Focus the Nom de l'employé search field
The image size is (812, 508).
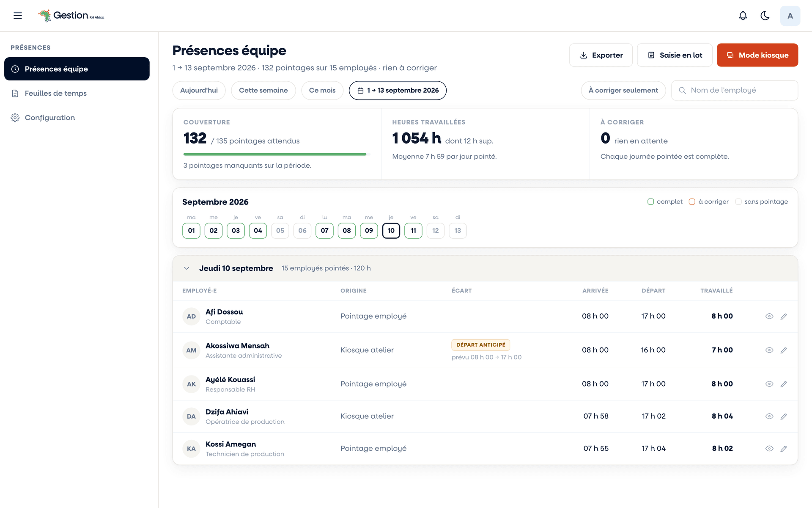pyautogui.click(x=735, y=90)
